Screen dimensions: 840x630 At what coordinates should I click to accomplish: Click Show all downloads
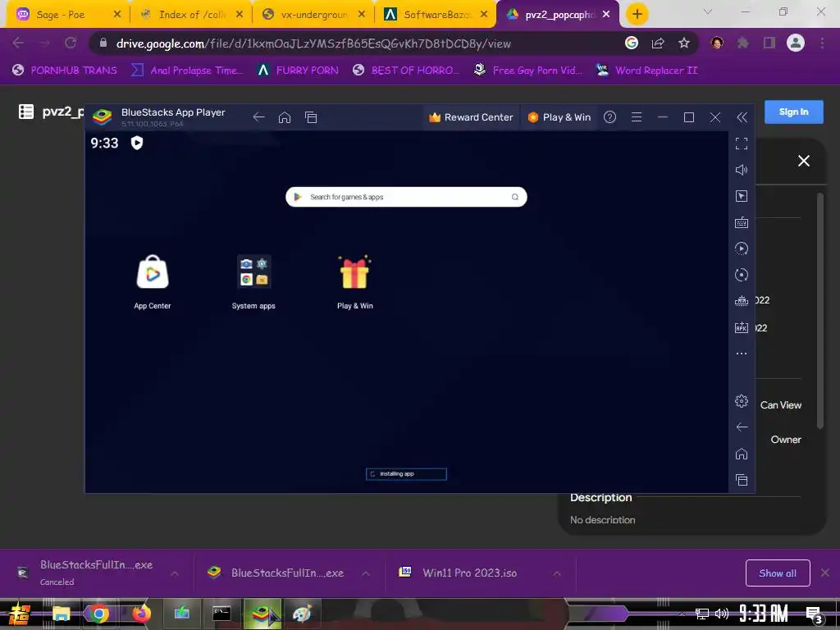point(778,573)
